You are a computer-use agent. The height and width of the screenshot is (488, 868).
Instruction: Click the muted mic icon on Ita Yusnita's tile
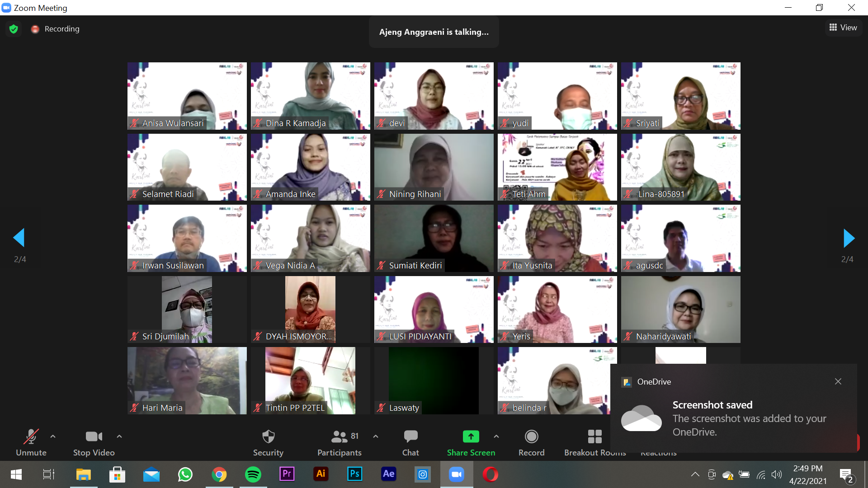[505, 266]
